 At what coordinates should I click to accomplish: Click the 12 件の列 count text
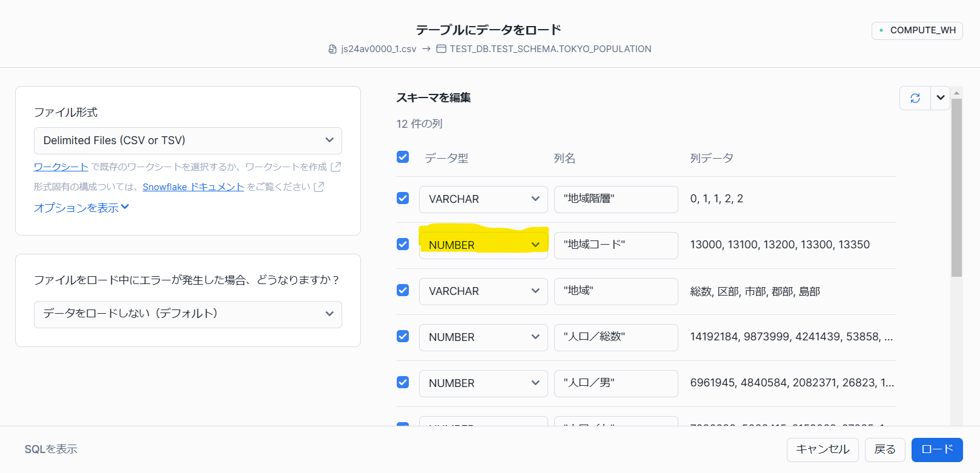(x=419, y=124)
